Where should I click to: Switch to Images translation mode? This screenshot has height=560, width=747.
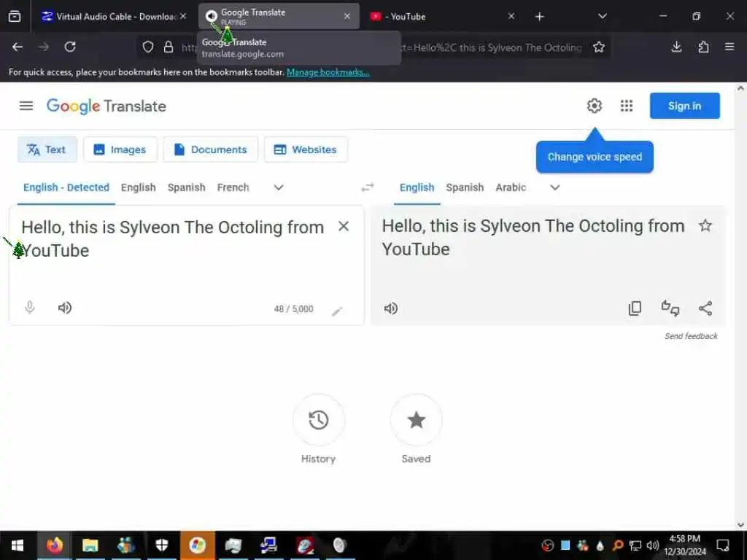(120, 149)
